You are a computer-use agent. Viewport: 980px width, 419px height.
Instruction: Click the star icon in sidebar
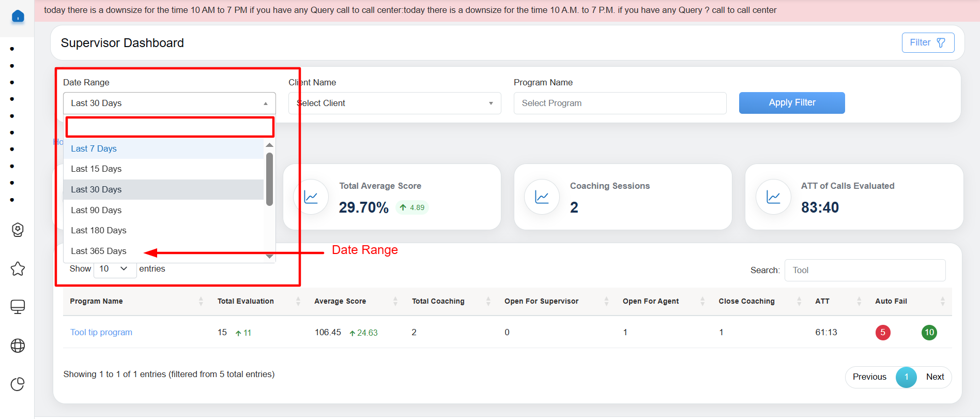click(18, 268)
